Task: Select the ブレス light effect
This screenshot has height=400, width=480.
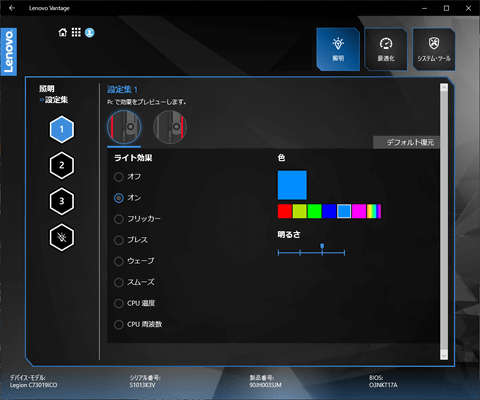Action: tap(131, 240)
